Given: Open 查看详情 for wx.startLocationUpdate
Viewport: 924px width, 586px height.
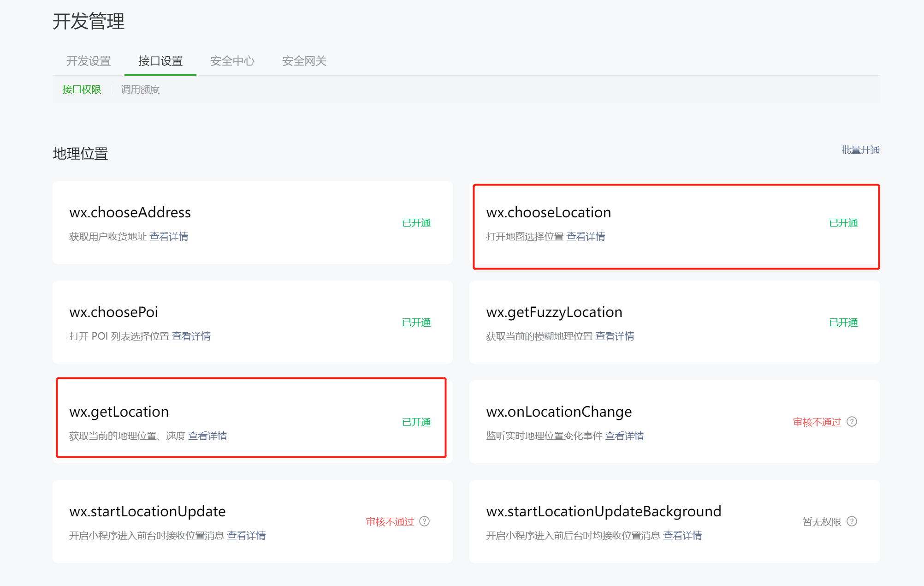Looking at the screenshot, I should (x=246, y=536).
